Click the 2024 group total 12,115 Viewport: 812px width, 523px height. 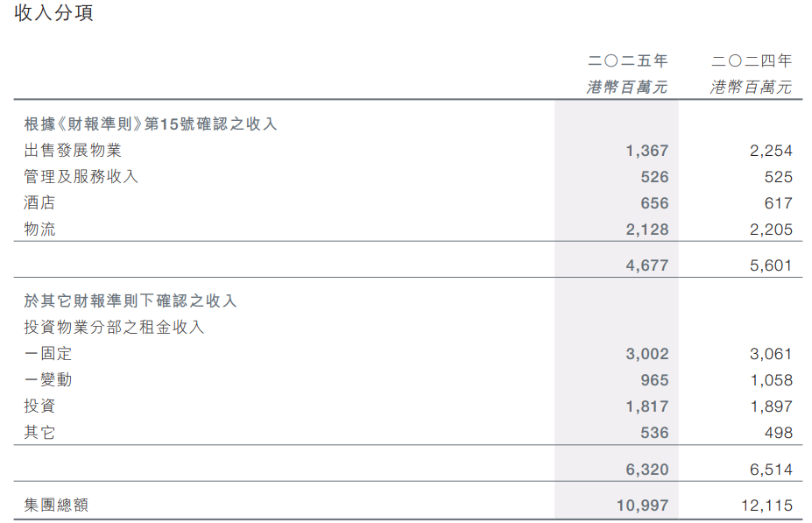click(x=767, y=505)
